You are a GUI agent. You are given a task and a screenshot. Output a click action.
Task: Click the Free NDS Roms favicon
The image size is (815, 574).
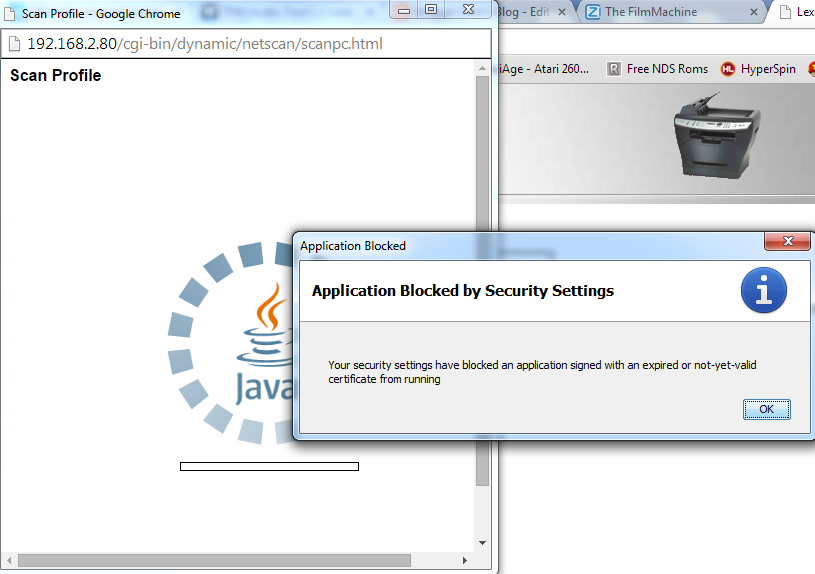(x=614, y=69)
